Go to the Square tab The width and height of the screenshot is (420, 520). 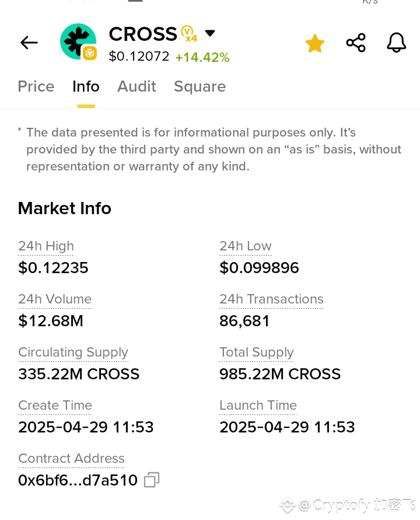pos(199,86)
